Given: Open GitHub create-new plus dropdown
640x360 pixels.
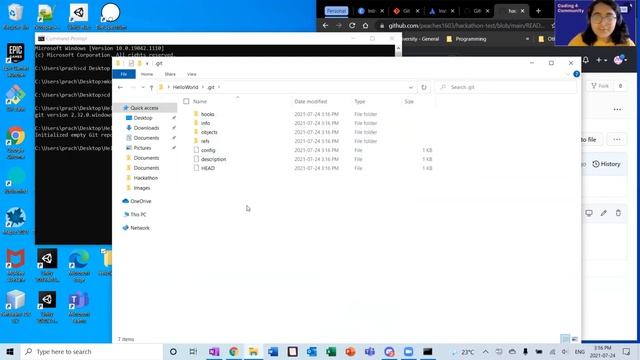Looking at the screenshot, I should pos(601,60).
